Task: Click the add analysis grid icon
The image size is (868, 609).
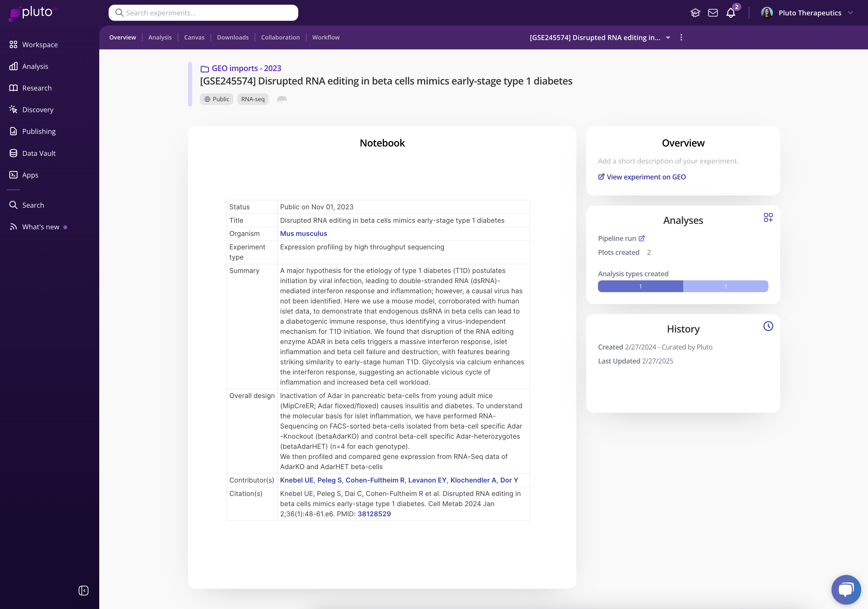Action: point(768,218)
